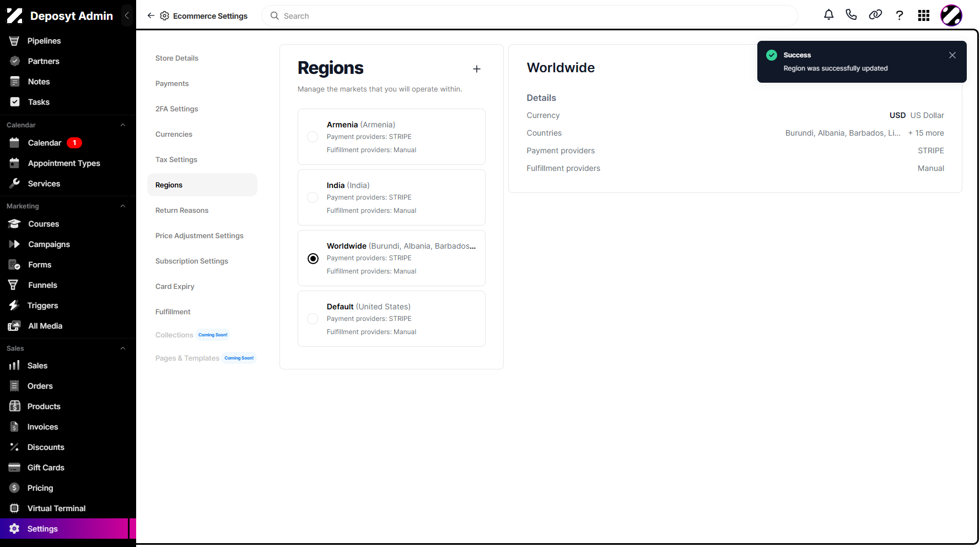
Task: Open Gift Cards icon
Action: click(14, 468)
